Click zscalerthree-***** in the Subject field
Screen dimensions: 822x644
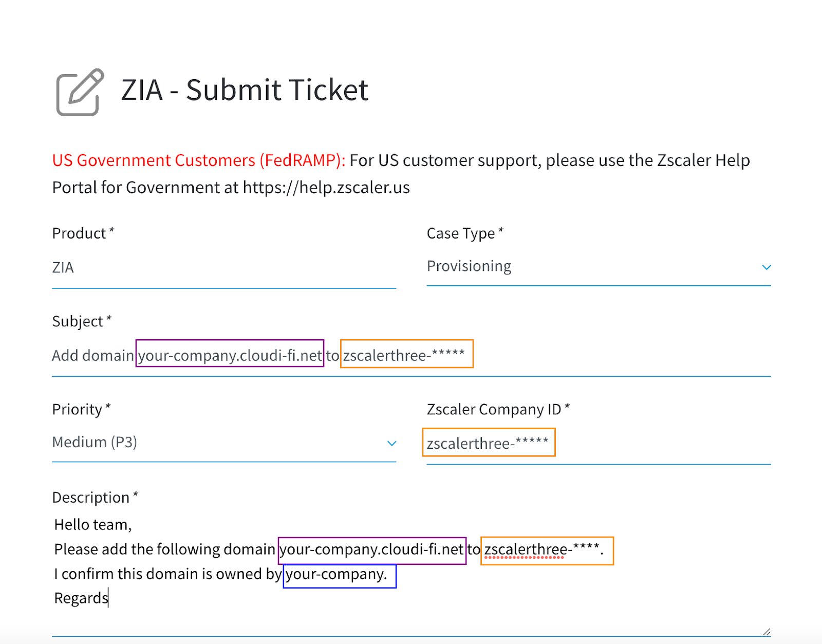pos(404,355)
